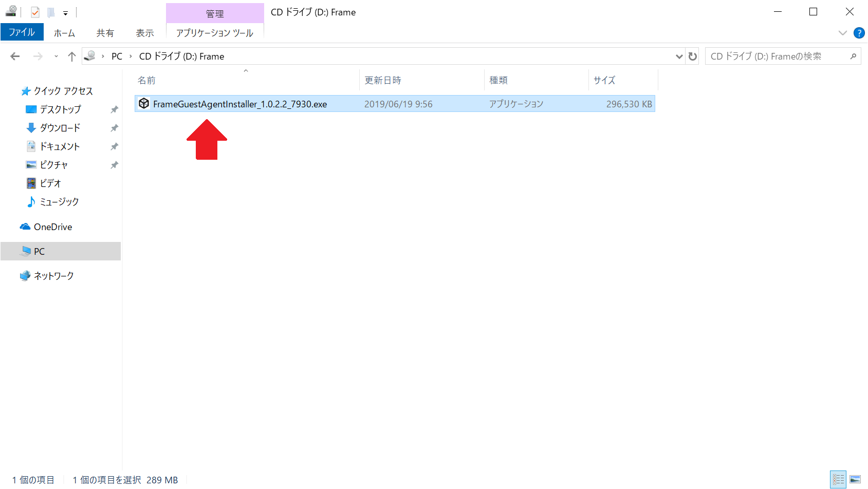Viewport: 868px width, 489px height.
Task: Switch to the ホーム ribbon tab
Action: [64, 33]
